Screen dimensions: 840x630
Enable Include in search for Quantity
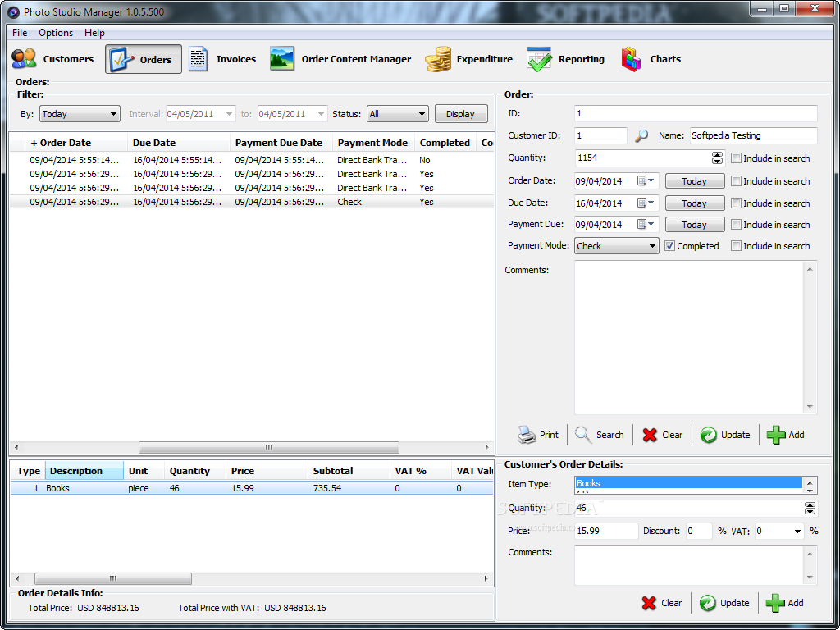coord(737,158)
